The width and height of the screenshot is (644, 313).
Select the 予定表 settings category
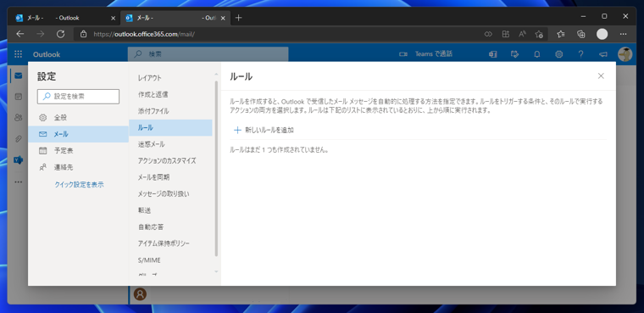coord(78,150)
